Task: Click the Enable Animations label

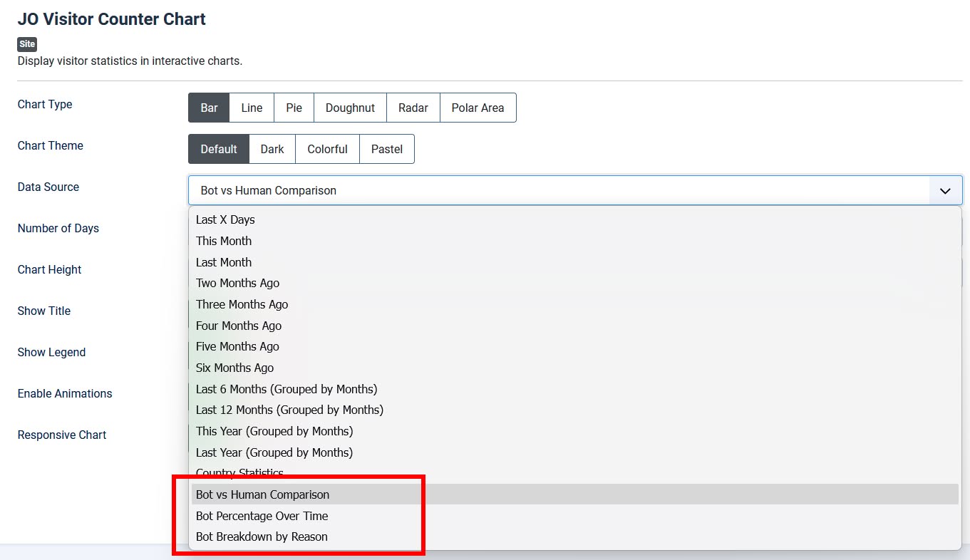Action: pos(65,393)
